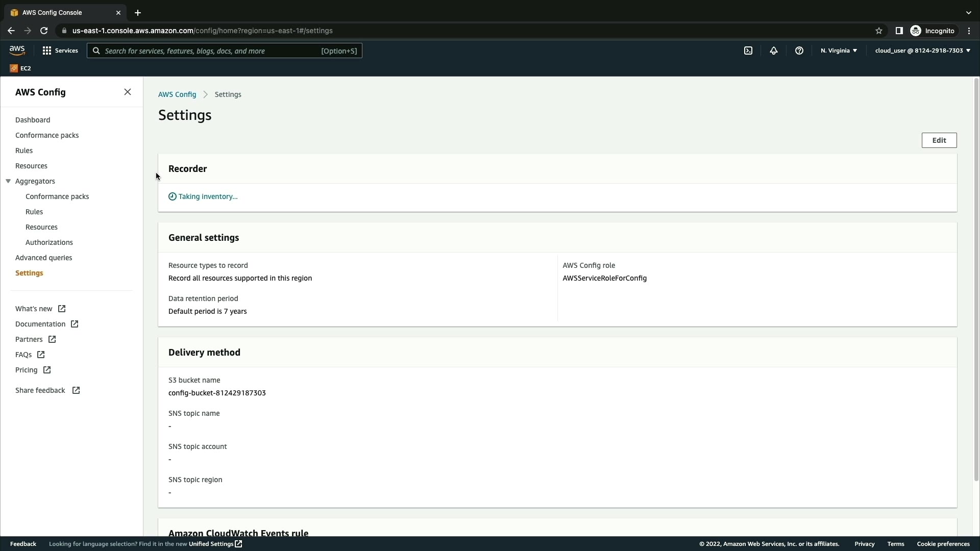Click the AWS logo home icon
This screenshot has height=551, width=980.
pyautogui.click(x=17, y=50)
